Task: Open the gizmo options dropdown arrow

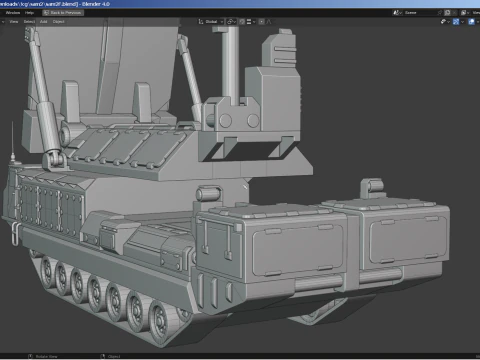Action: pyautogui.click(x=463, y=22)
